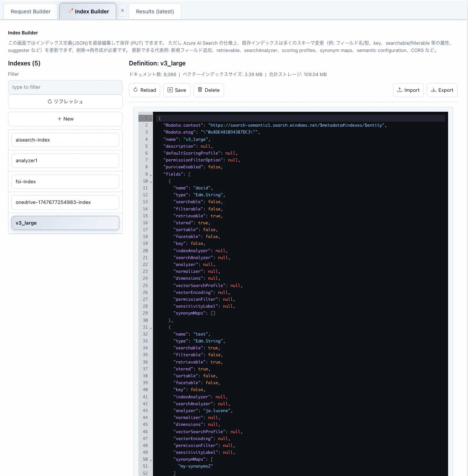Open the Results (latest) tab

coord(155,11)
